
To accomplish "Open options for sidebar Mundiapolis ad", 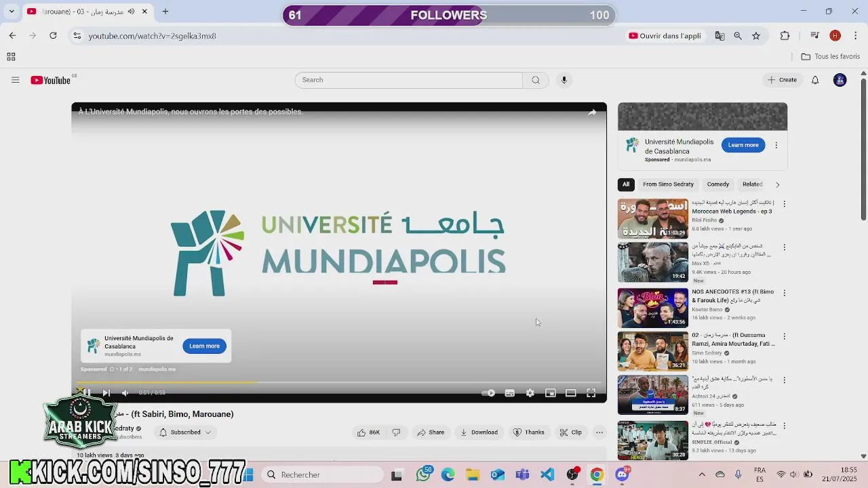I will click(x=776, y=145).
